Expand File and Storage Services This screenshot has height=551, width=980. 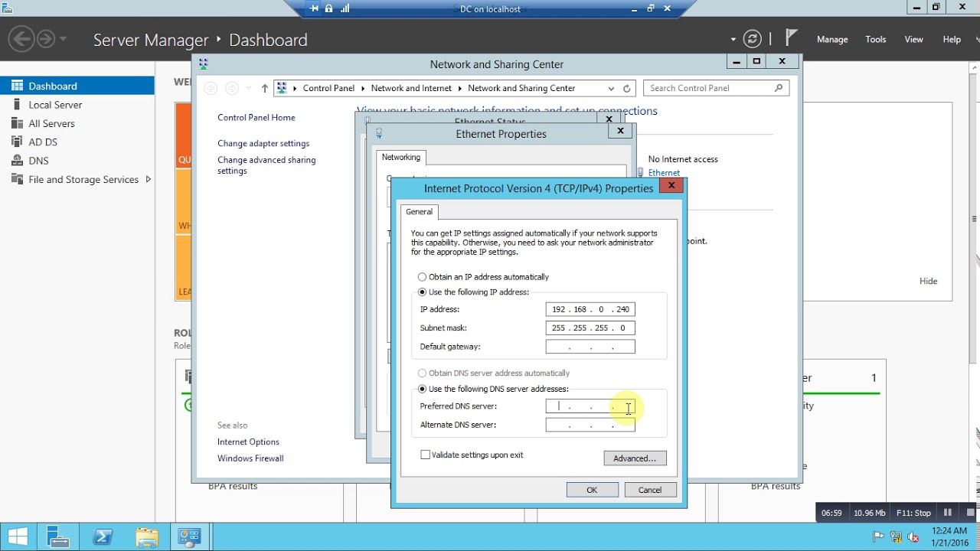tap(148, 179)
